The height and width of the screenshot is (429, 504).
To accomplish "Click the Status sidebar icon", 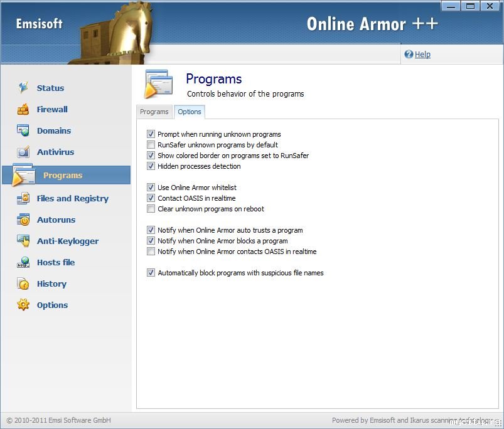I will pos(23,88).
